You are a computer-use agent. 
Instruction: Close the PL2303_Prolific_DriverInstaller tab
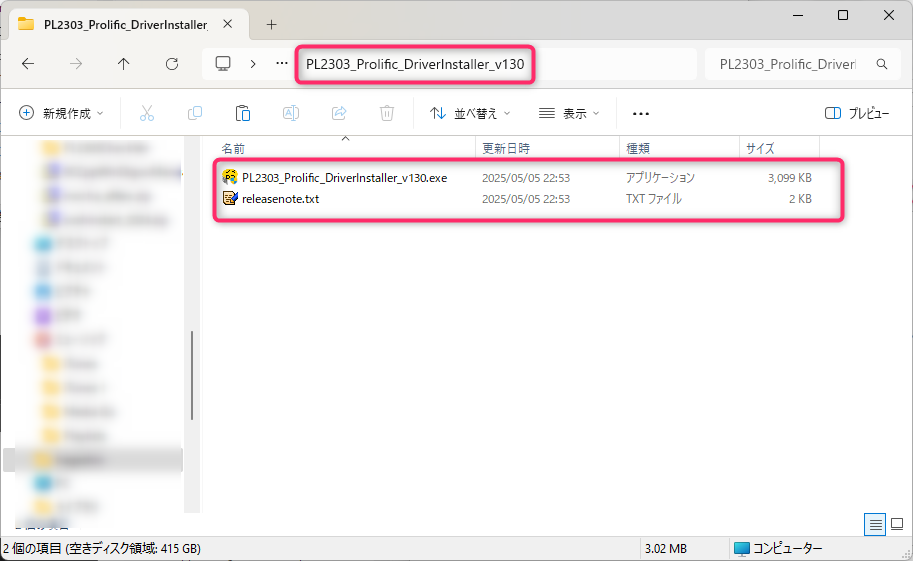pos(228,24)
